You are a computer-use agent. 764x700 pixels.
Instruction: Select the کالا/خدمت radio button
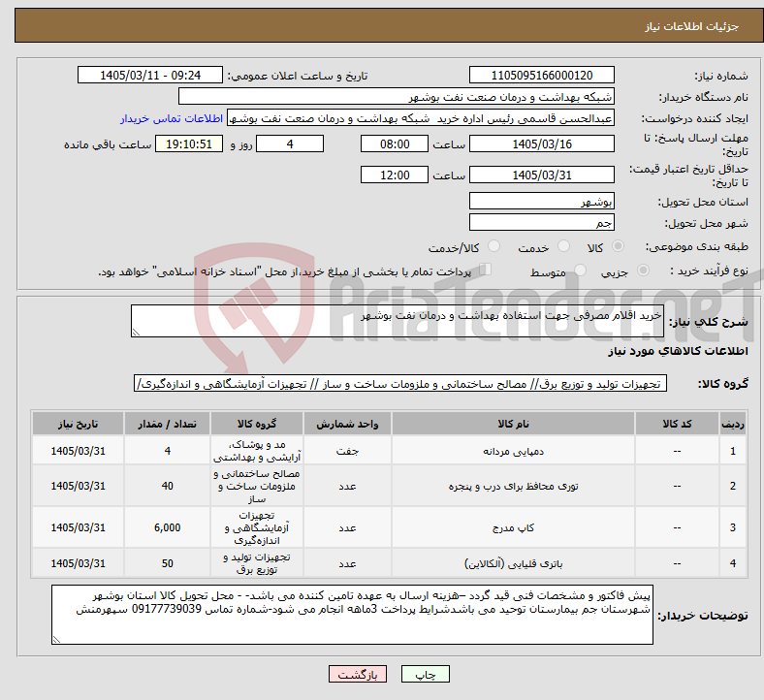click(494, 246)
